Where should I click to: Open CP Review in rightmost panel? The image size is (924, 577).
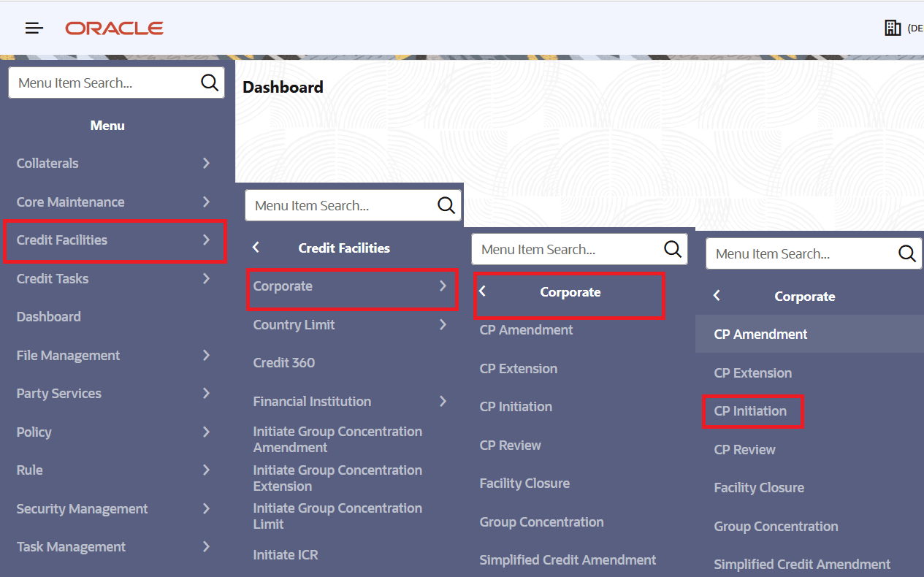point(744,449)
